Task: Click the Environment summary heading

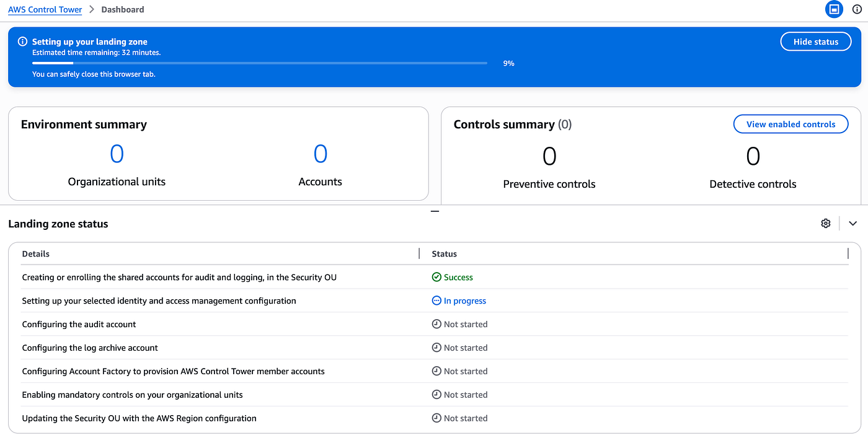Action: pyautogui.click(x=84, y=124)
